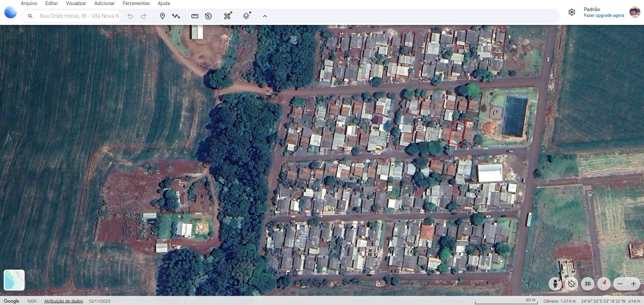Redo the last action
This screenshot has height=305, width=644.
click(144, 16)
